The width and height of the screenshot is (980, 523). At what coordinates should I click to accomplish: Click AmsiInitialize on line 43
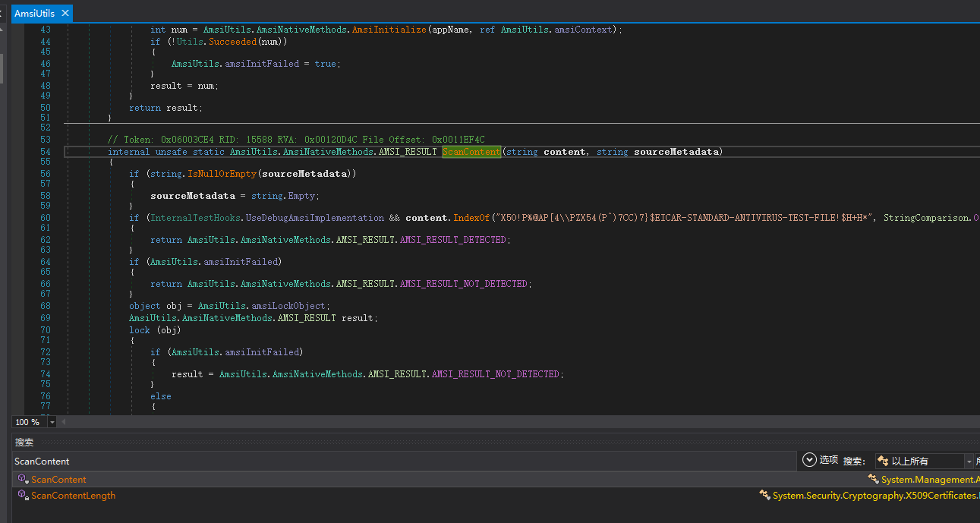point(389,30)
